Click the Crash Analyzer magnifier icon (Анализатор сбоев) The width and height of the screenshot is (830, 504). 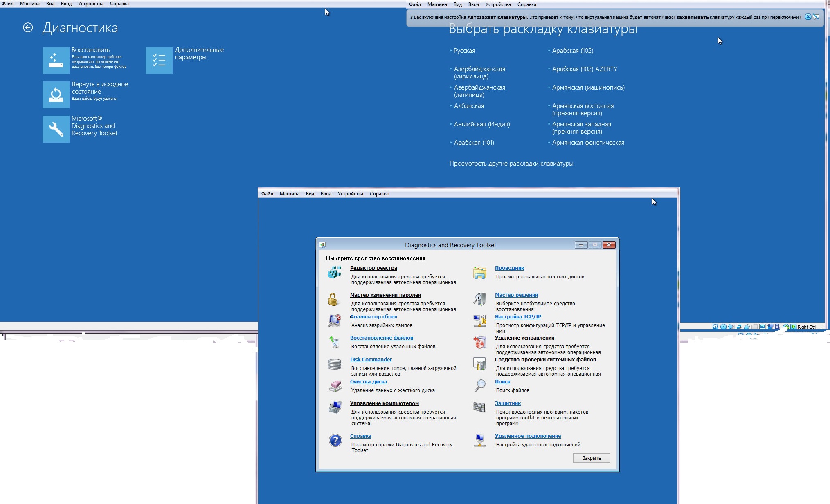click(x=335, y=321)
